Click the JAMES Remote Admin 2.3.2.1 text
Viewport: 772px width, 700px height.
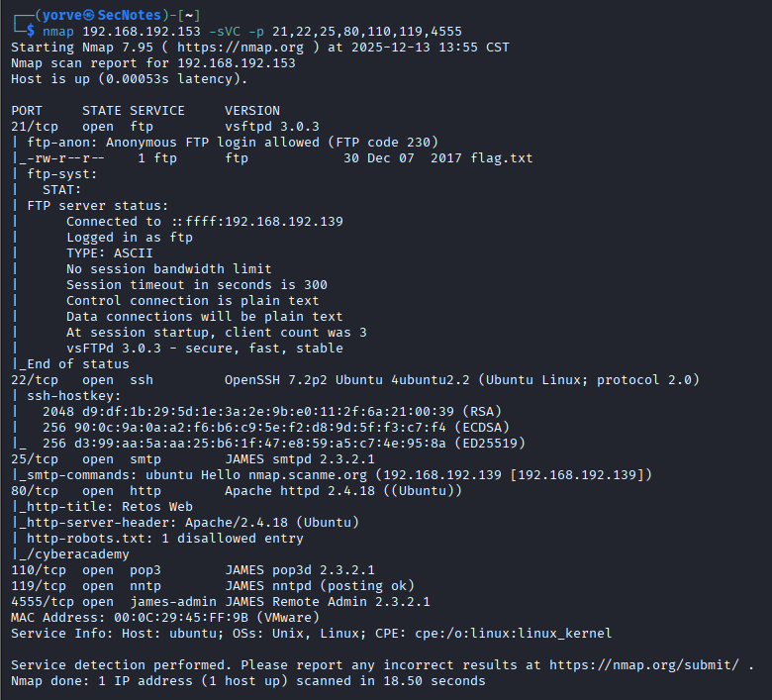[328, 602]
